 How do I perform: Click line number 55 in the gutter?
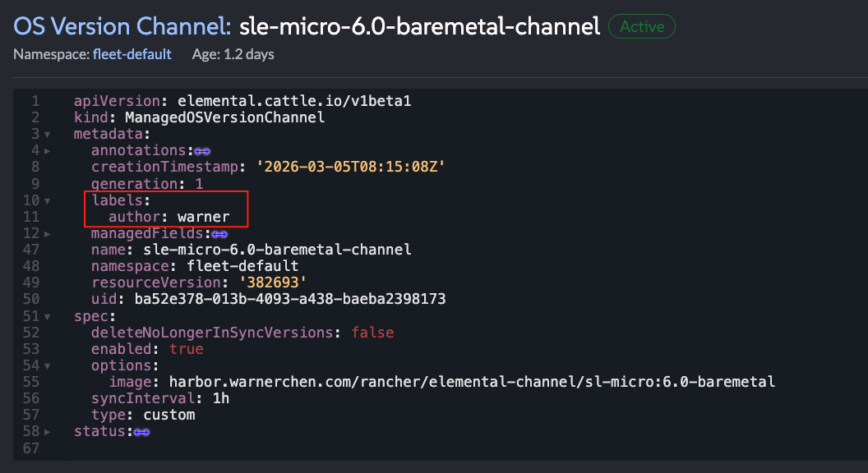tap(31, 382)
